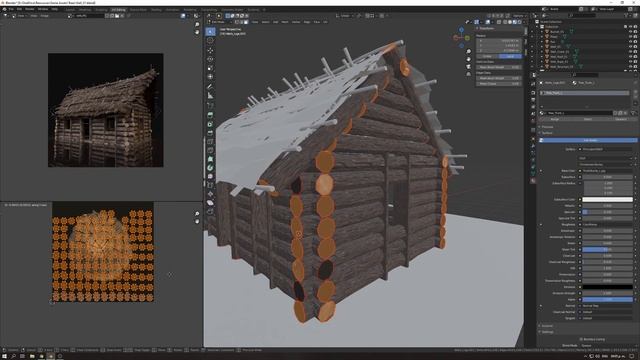Select the Select Box tool in viewport toolbar
640x360 pixels.
[x=210, y=31]
